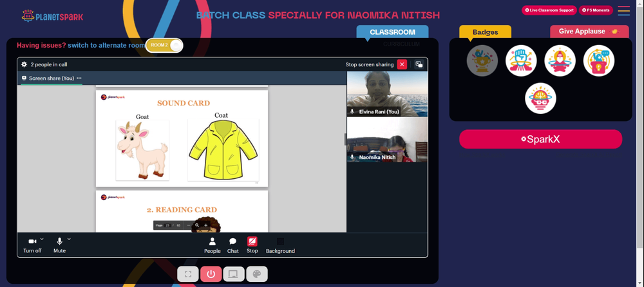Award the grey trophy badge
Screen dimensions: 644x287
click(482, 60)
